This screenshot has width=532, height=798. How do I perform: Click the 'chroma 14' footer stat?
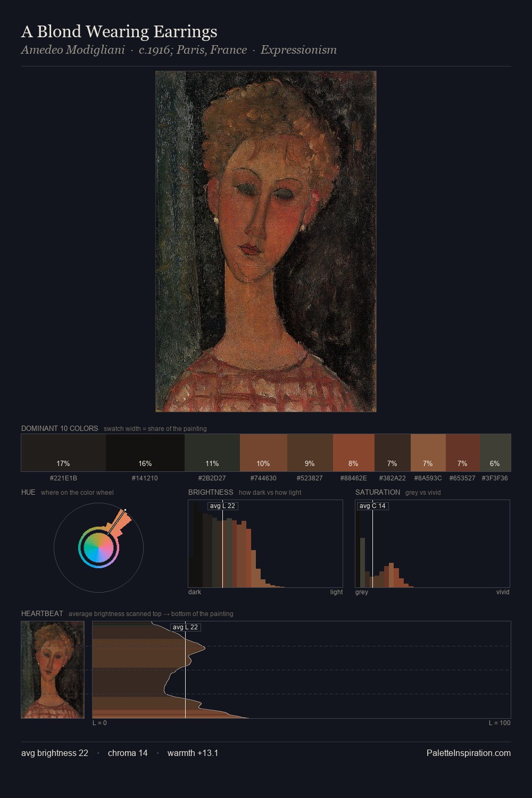(x=128, y=753)
